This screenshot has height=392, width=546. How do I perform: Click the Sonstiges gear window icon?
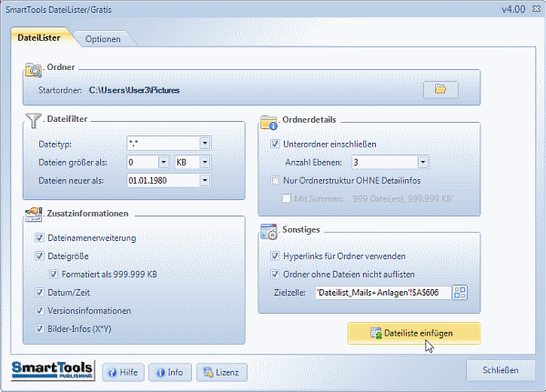click(268, 232)
